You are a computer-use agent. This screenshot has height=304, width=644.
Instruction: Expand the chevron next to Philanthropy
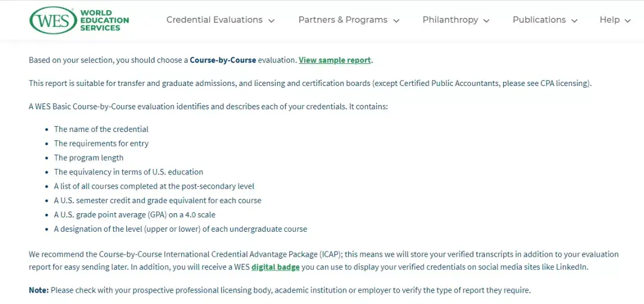(487, 21)
